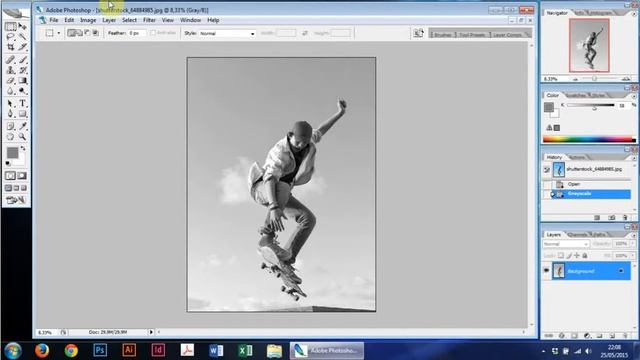Open the layer Opacity arrow
Viewport: 640px width, 360px height.
[633, 244]
